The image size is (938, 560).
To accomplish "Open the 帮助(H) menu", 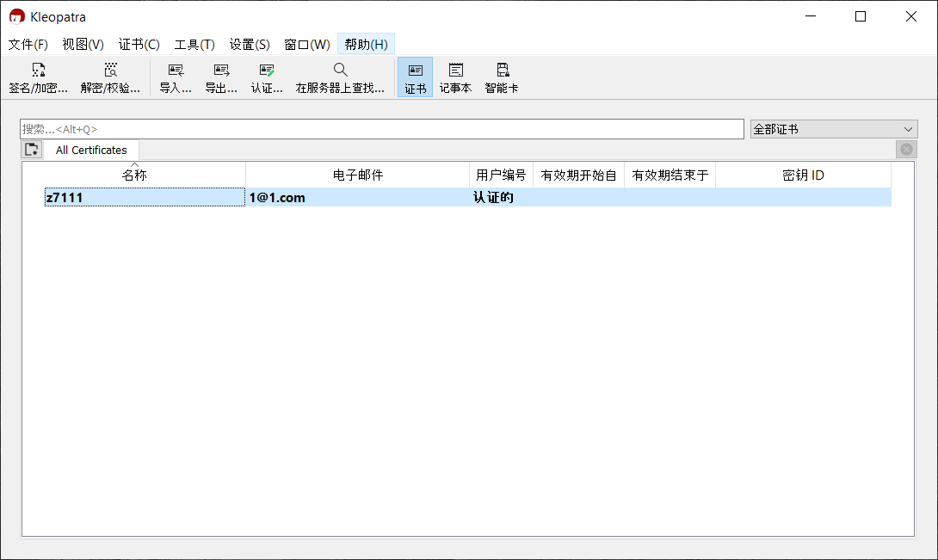I will click(x=366, y=44).
